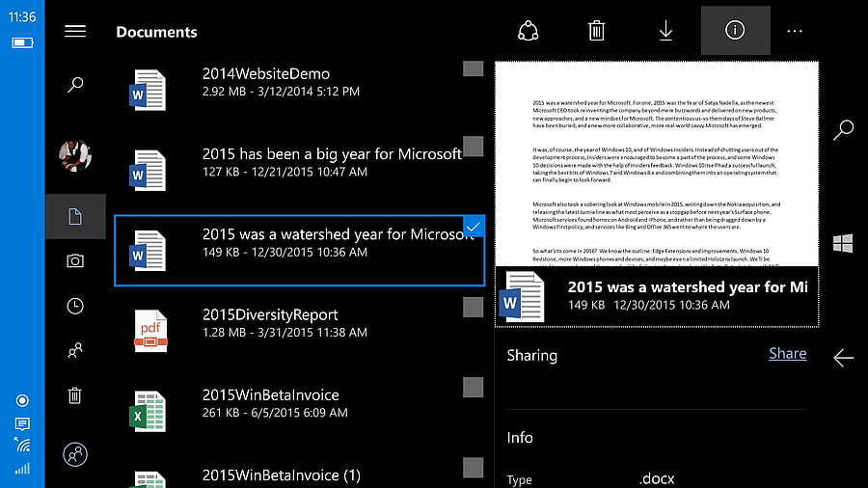Screen dimensions: 868x488
Task: Uncheck the 2015 was a watershed year file
Action: coord(474,227)
